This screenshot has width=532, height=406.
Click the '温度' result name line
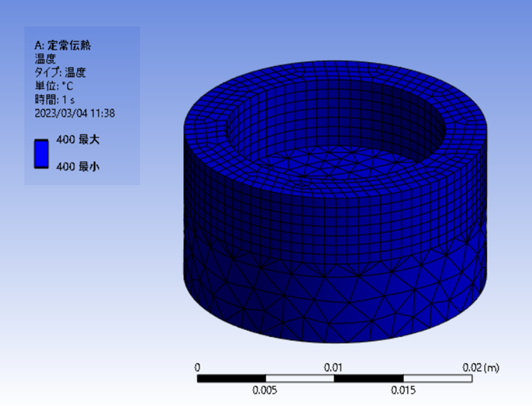[x=45, y=58]
